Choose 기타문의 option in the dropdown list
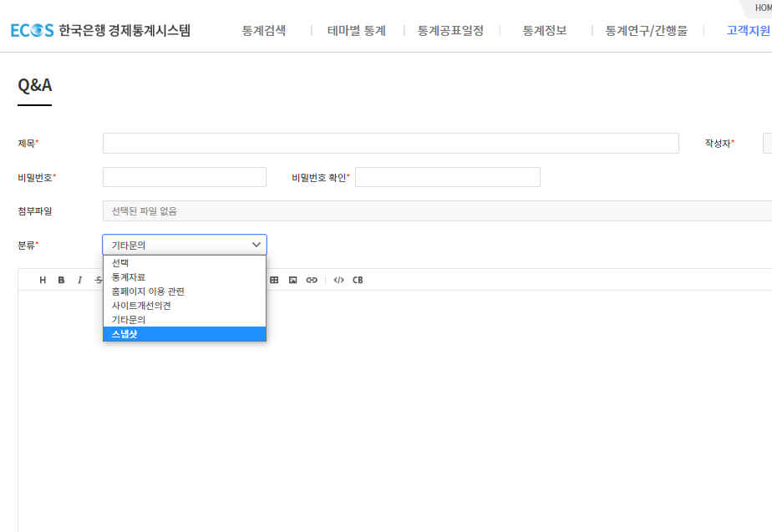Image resolution: width=772 pixels, height=532 pixels. pos(185,320)
